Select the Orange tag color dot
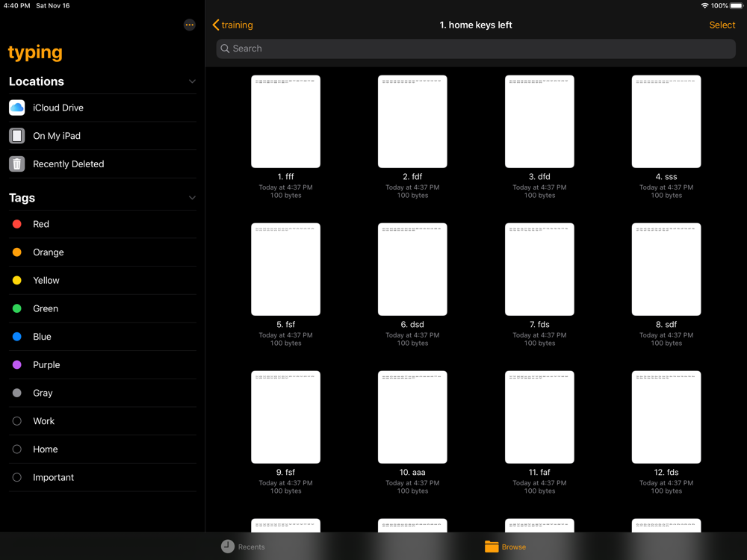747x560 pixels. pos(16,252)
